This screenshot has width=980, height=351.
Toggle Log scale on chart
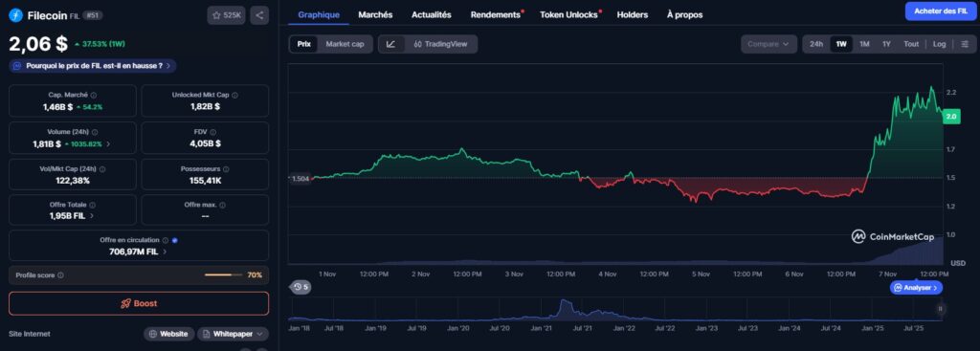tap(940, 44)
